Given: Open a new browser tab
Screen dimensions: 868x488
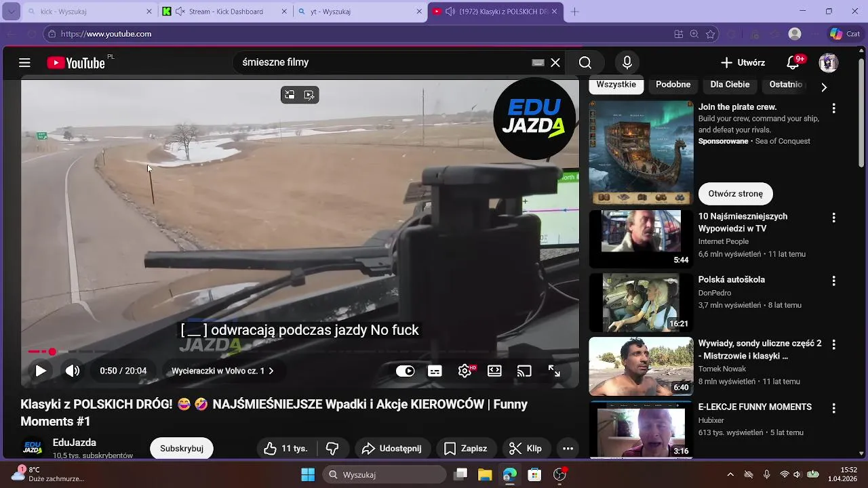Looking at the screenshot, I should point(574,12).
